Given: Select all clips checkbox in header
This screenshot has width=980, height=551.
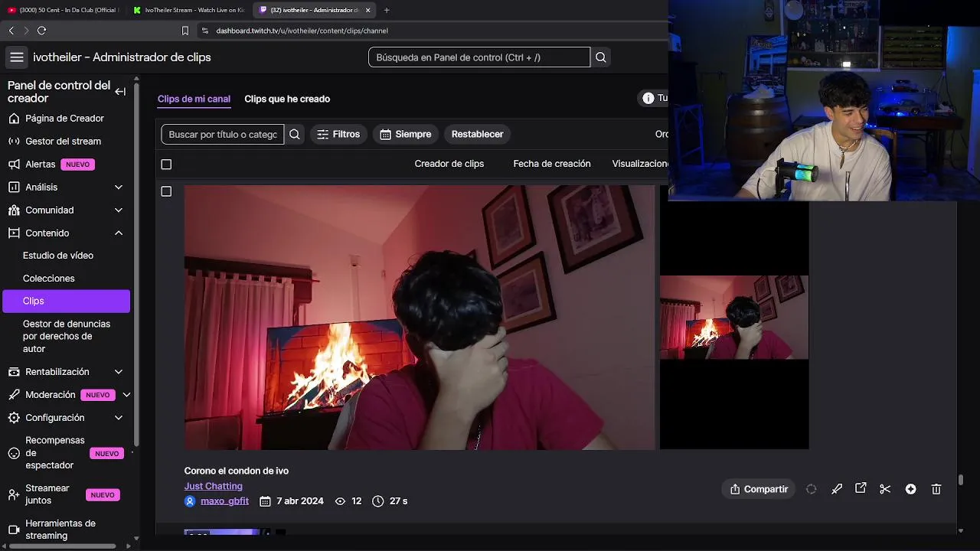Looking at the screenshot, I should 166,164.
